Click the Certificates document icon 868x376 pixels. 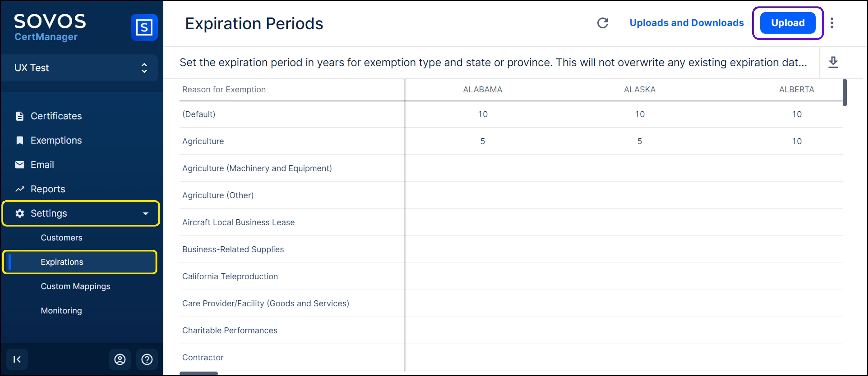[x=20, y=116]
